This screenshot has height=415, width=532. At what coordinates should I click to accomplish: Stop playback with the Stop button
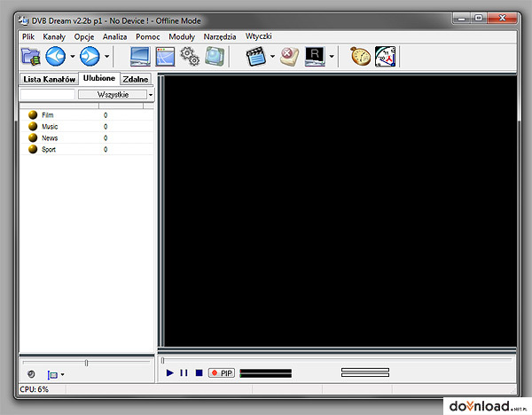(x=199, y=373)
